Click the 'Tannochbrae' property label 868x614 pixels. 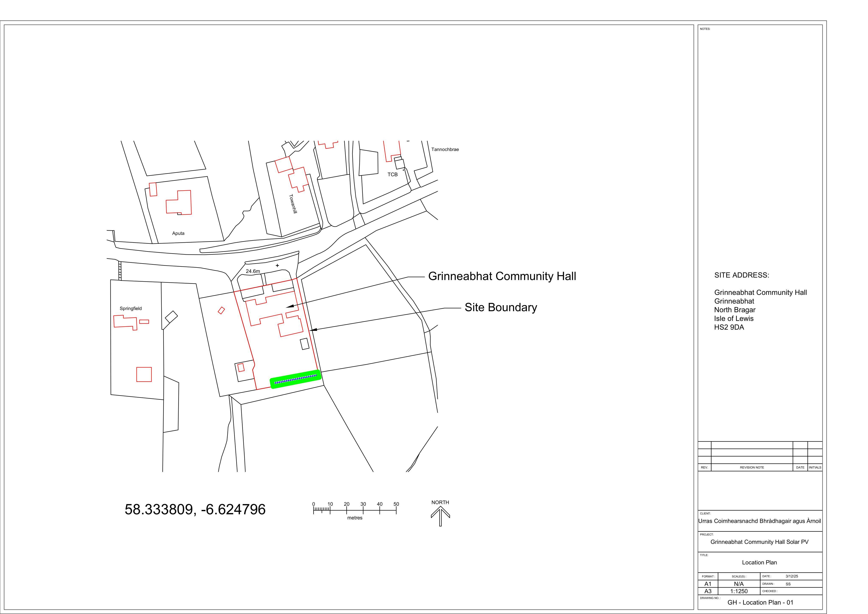[x=445, y=150]
